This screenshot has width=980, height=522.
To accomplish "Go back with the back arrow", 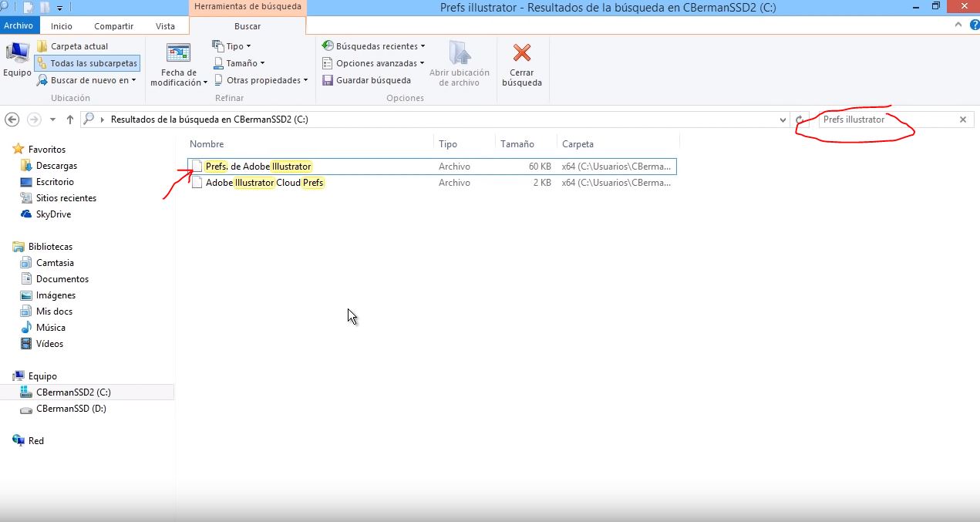I will pos(12,120).
